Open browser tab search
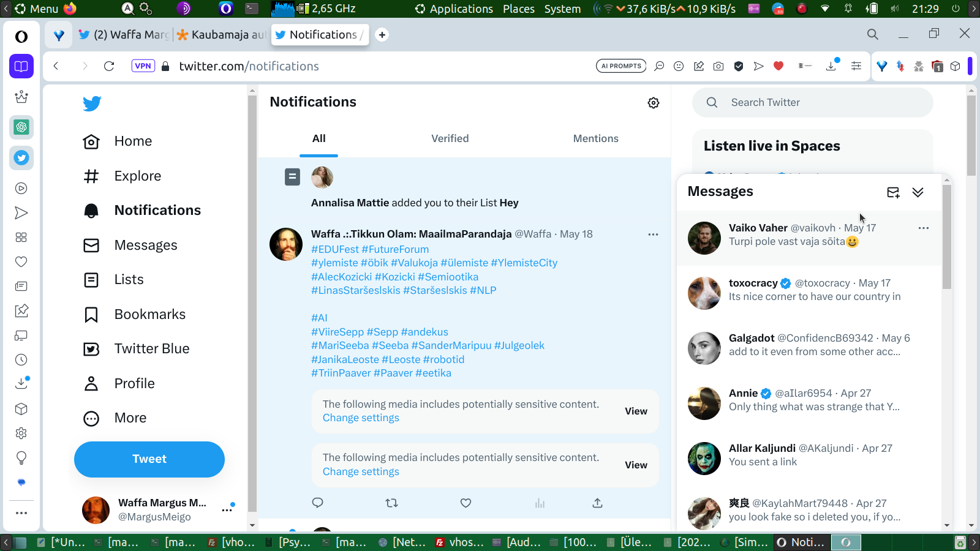 point(873,34)
